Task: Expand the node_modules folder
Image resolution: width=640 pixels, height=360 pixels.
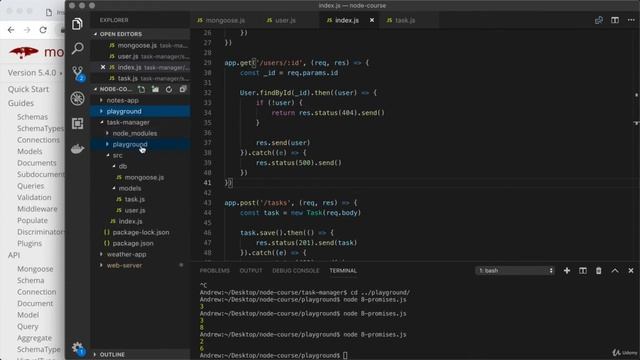Action: pyautogui.click(x=140, y=133)
